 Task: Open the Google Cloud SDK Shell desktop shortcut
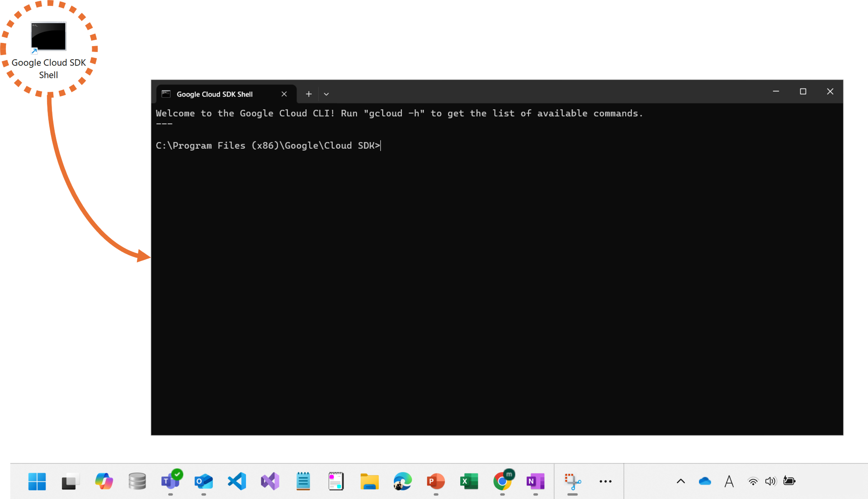(48, 51)
